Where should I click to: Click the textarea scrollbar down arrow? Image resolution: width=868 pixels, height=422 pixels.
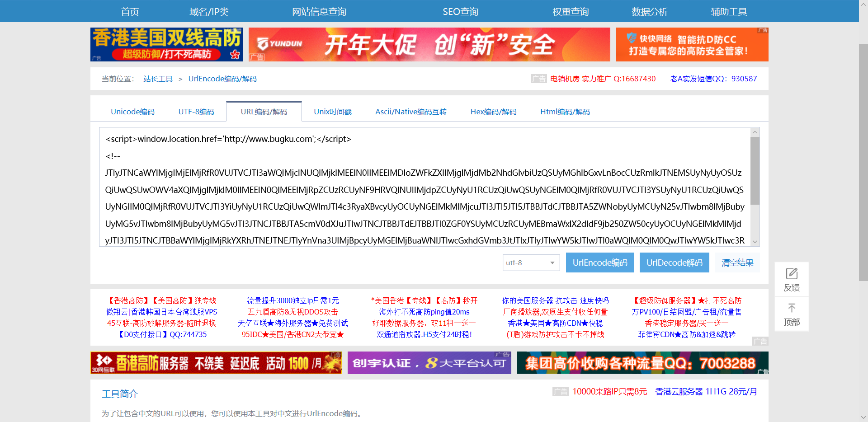click(x=755, y=242)
